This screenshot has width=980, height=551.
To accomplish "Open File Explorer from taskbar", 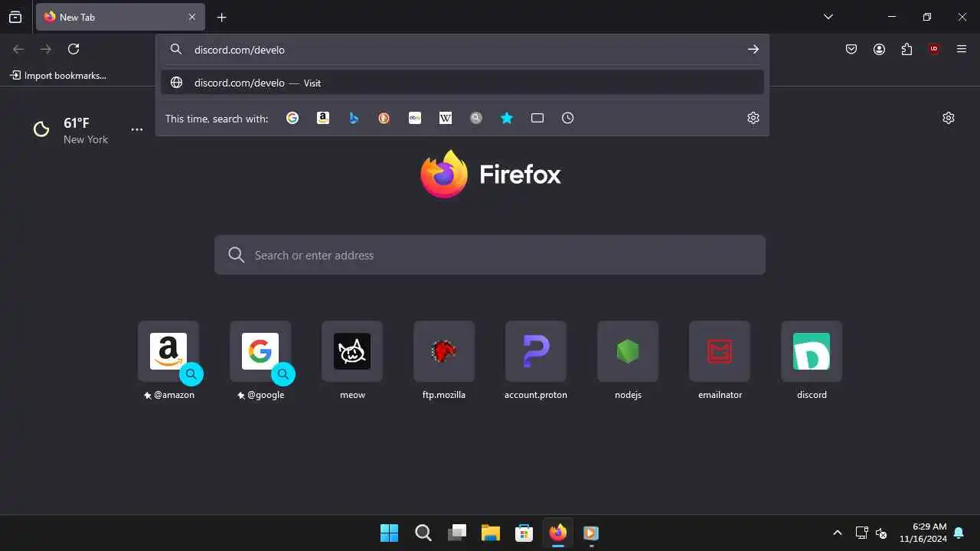I will [490, 533].
